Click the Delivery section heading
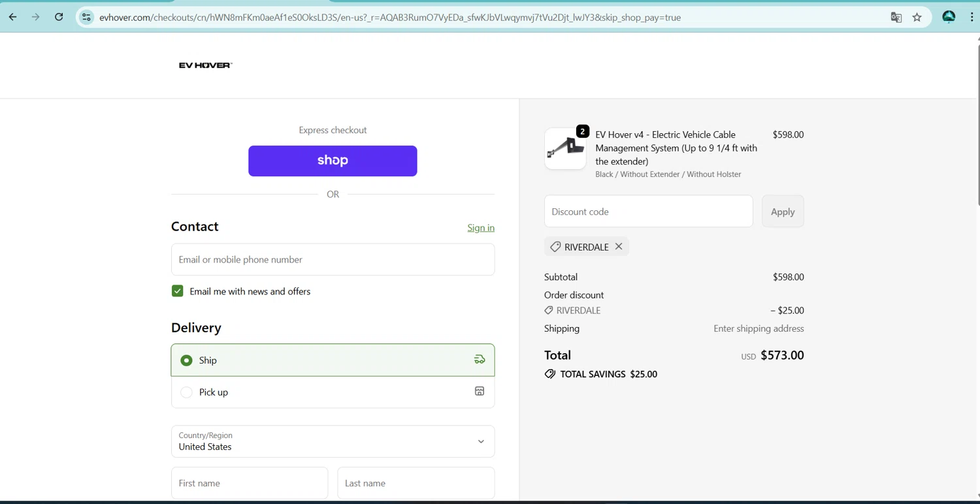 tap(196, 328)
